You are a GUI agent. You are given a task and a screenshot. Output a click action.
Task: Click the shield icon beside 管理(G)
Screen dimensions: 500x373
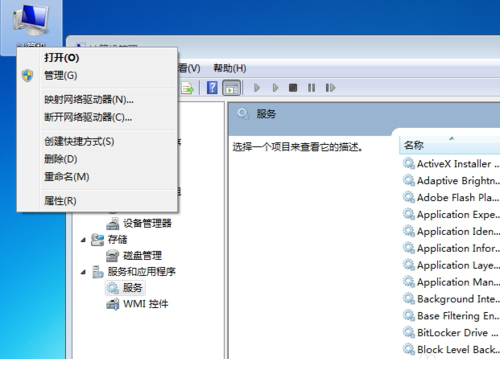27,76
